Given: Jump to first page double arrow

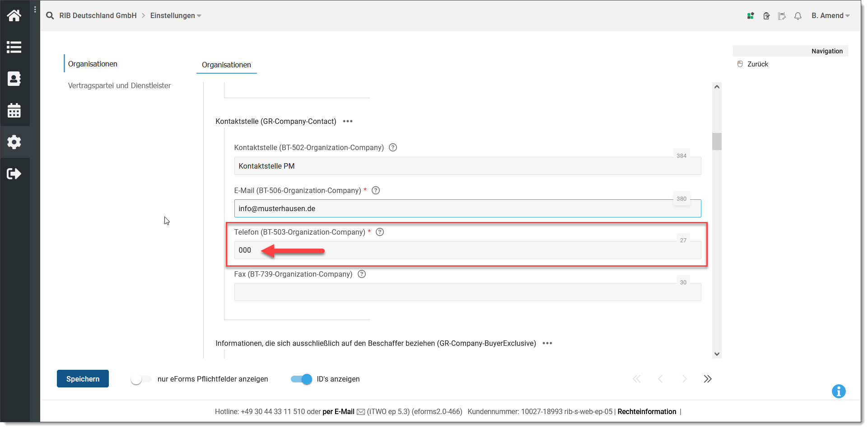Looking at the screenshot, I should point(637,379).
